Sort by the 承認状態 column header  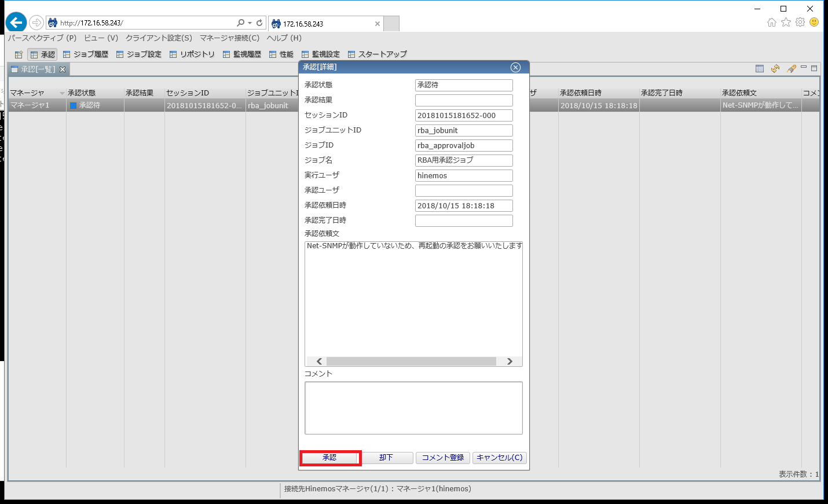(x=95, y=93)
